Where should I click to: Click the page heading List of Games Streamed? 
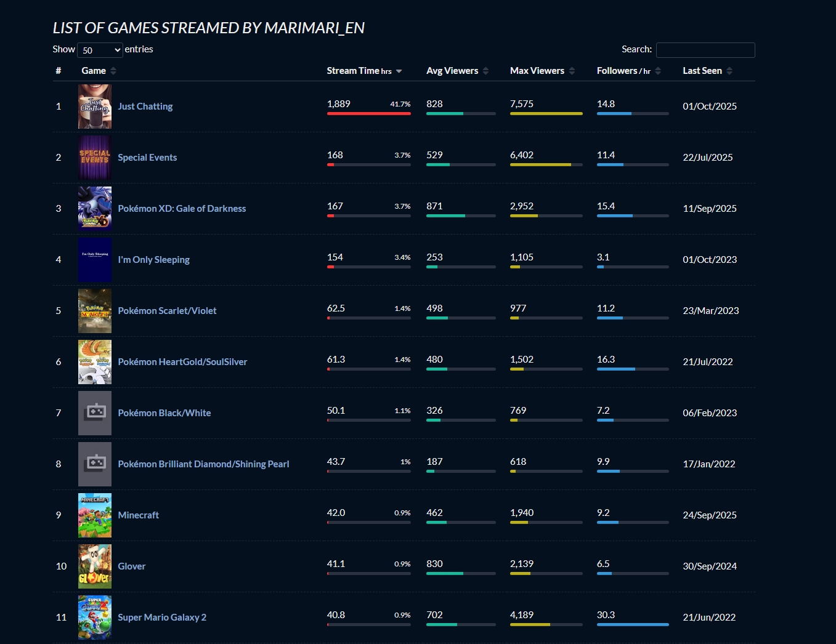tap(209, 28)
